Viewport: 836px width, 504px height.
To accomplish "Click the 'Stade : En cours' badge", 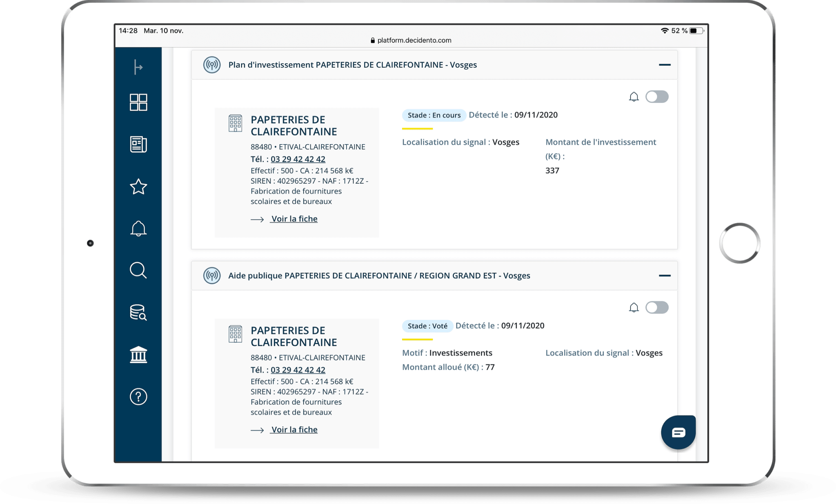I will click(434, 115).
